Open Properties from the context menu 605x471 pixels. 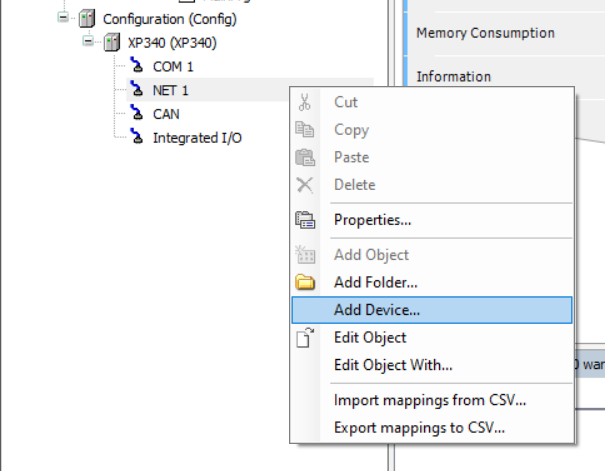(x=372, y=220)
